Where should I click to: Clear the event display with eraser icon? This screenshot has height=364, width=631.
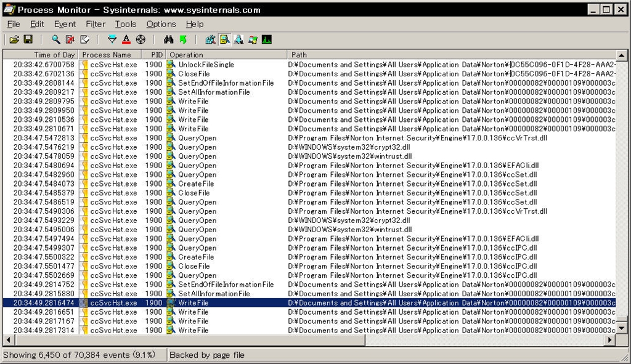(x=84, y=39)
